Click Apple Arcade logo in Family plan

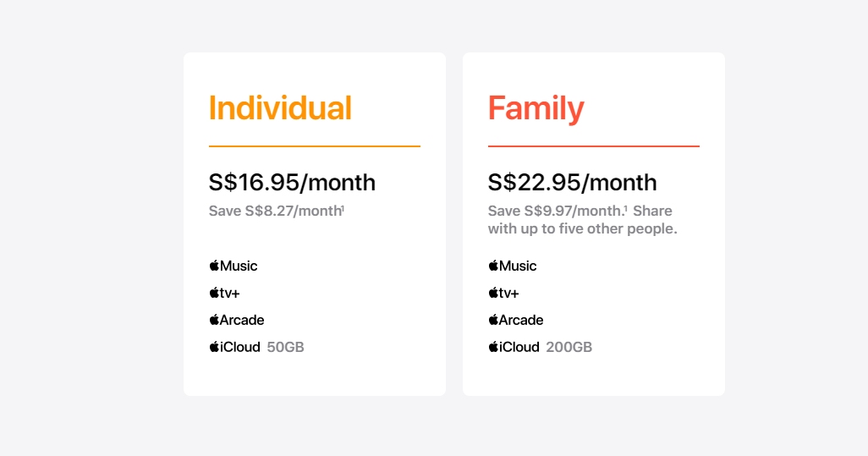coord(516,320)
